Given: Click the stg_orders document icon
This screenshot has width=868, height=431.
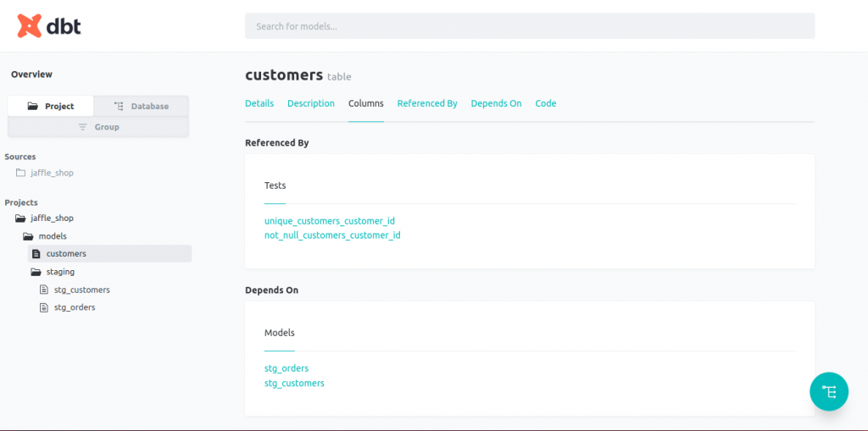Looking at the screenshot, I should click(44, 307).
